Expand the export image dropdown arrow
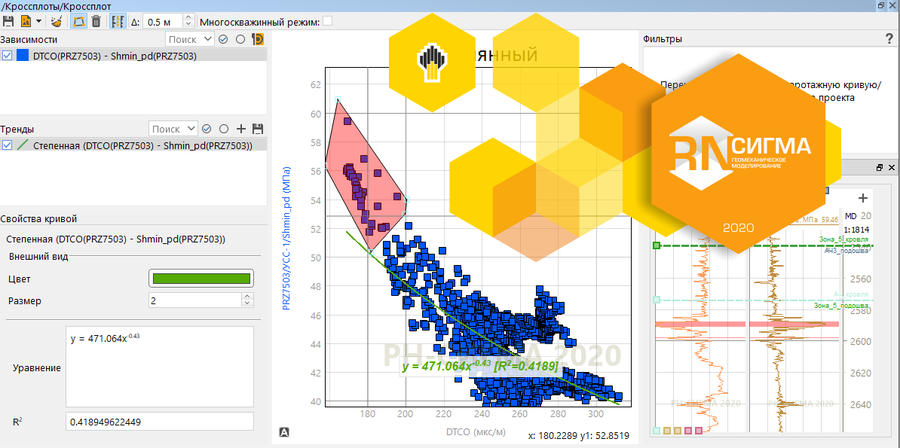 (x=38, y=21)
